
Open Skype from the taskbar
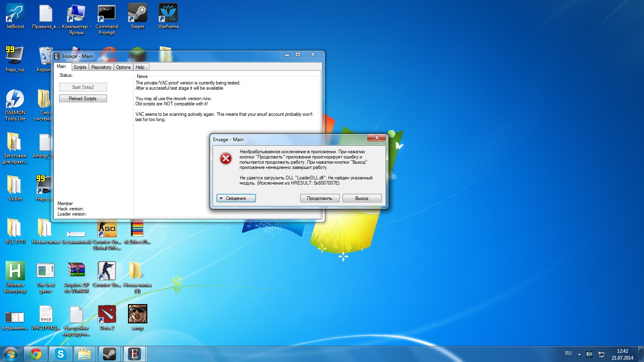(60, 354)
